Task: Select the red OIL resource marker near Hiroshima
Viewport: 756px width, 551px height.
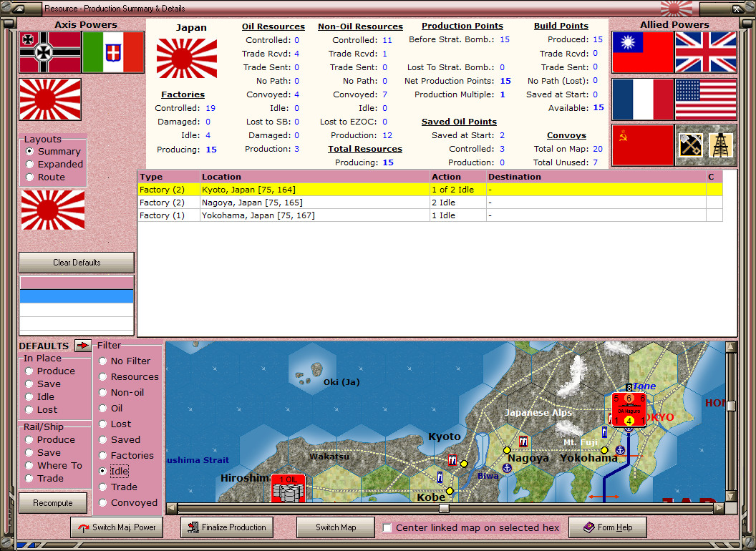Action: tap(288, 488)
